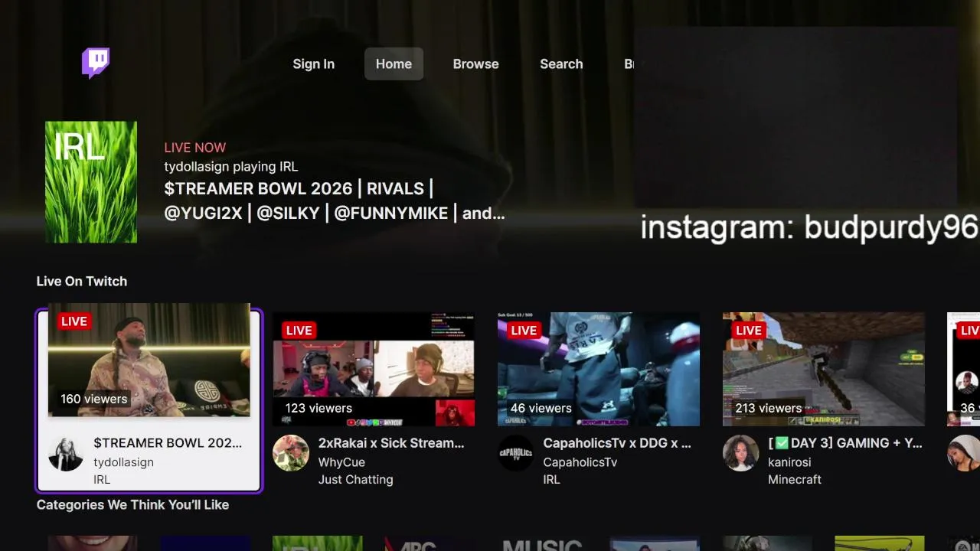This screenshot has height=551, width=980.
Task: Click Minecraft category label
Action: (795, 480)
